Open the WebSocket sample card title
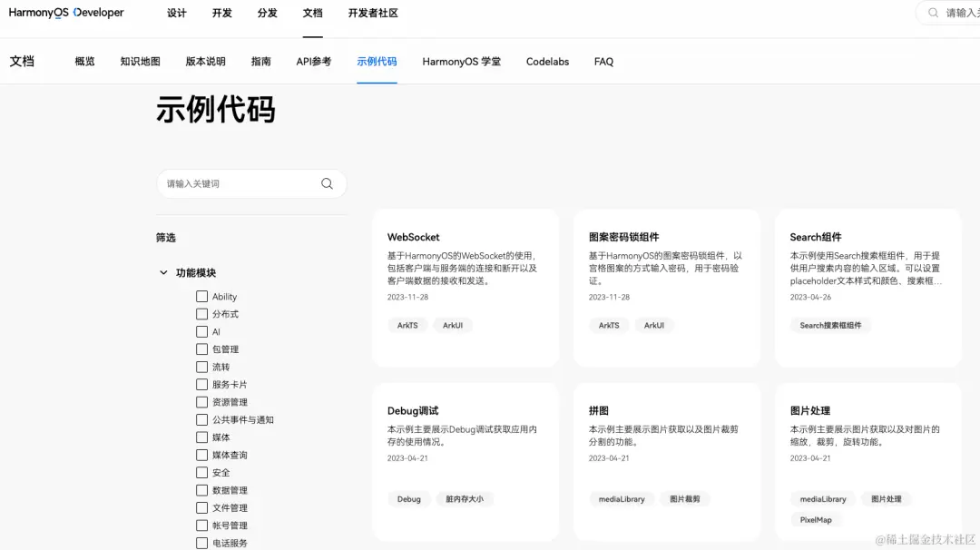 point(413,238)
